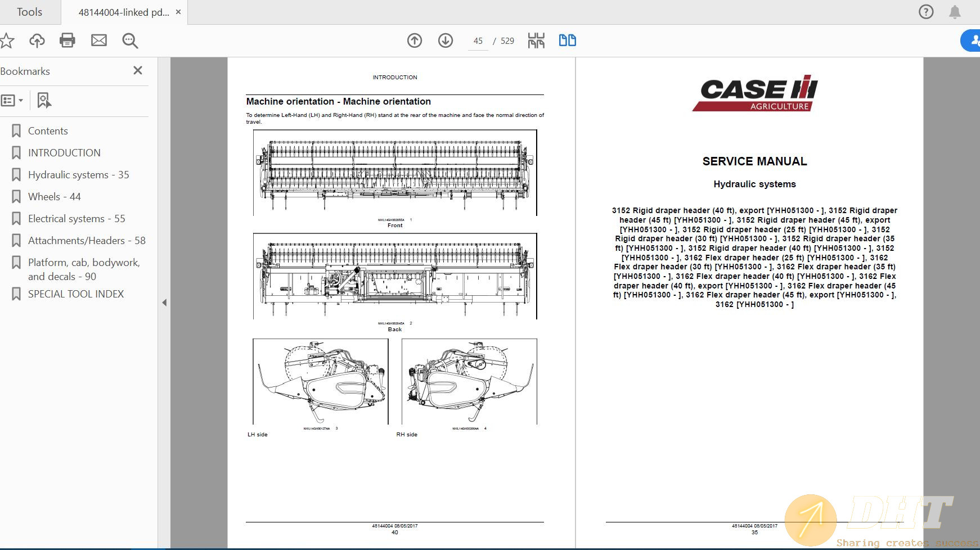Close the Bookmarks panel

click(x=137, y=70)
